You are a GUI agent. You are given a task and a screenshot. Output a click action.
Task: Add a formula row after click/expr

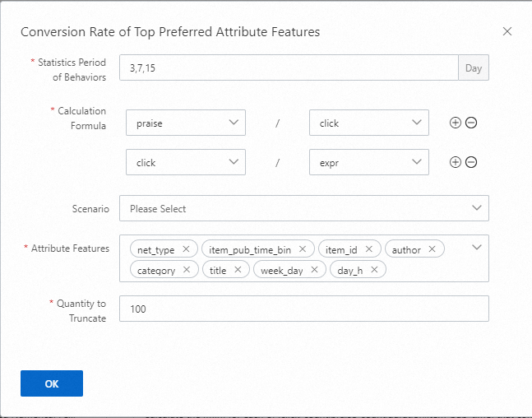coord(456,162)
